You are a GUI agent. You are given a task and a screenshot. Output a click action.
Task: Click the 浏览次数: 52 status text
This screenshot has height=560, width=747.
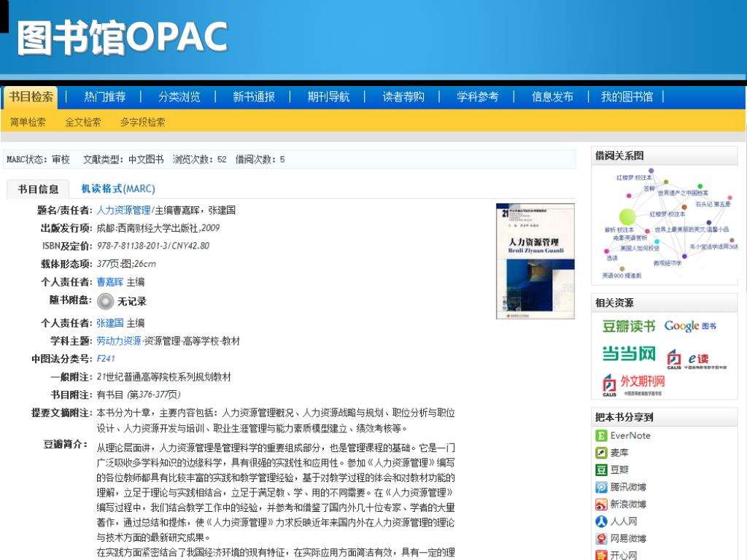coord(200,160)
